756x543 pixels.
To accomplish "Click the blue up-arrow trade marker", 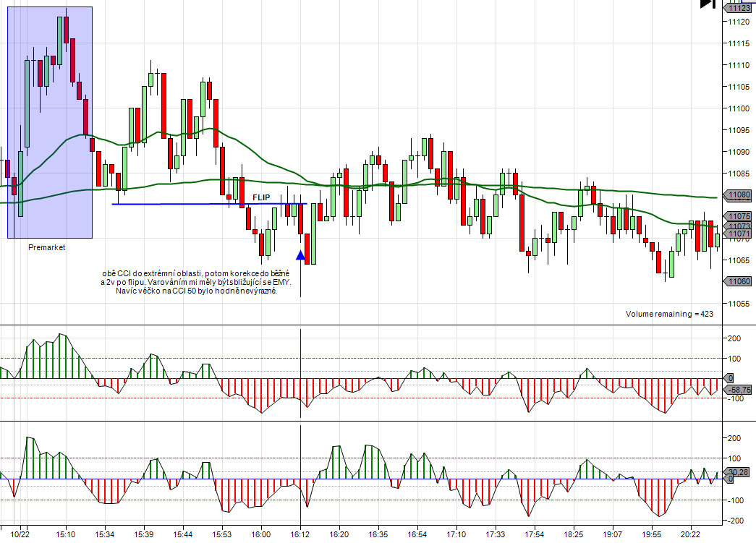I will 300,255.
